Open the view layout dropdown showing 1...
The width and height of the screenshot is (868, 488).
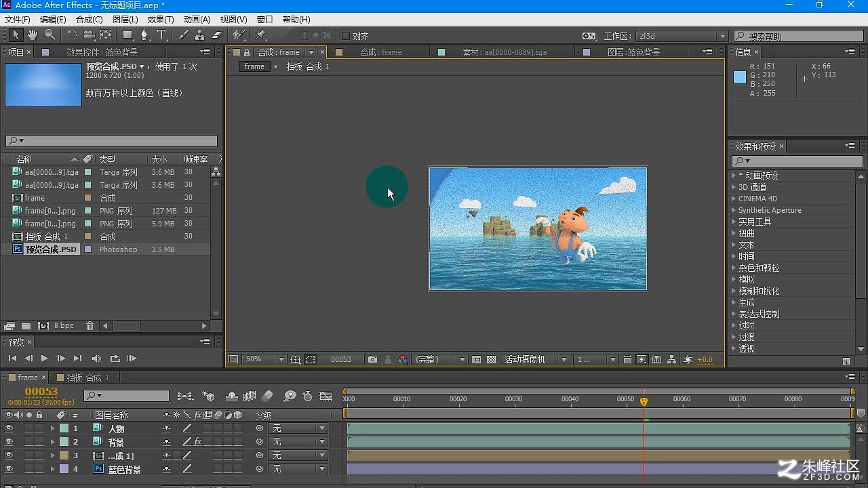[x=596, y=360]
